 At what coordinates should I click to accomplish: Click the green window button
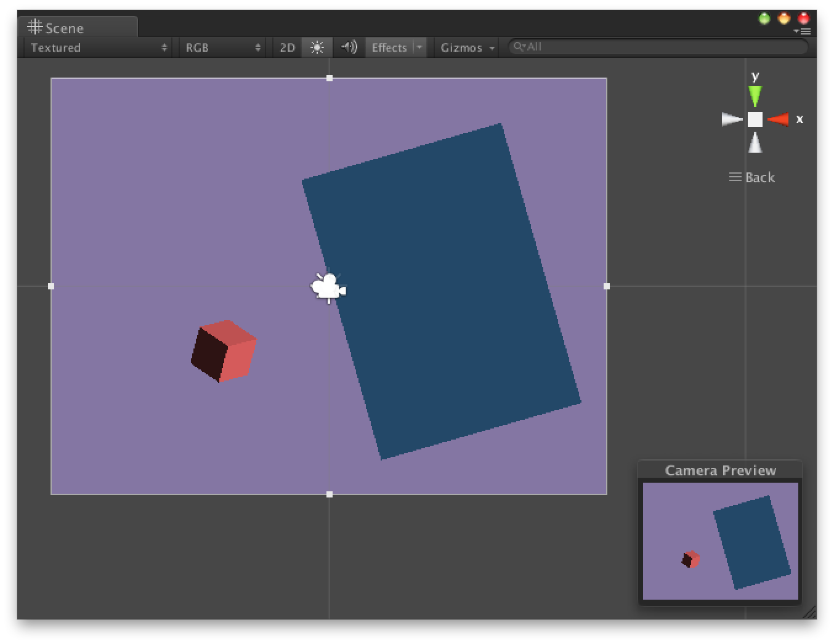(764, 18)
